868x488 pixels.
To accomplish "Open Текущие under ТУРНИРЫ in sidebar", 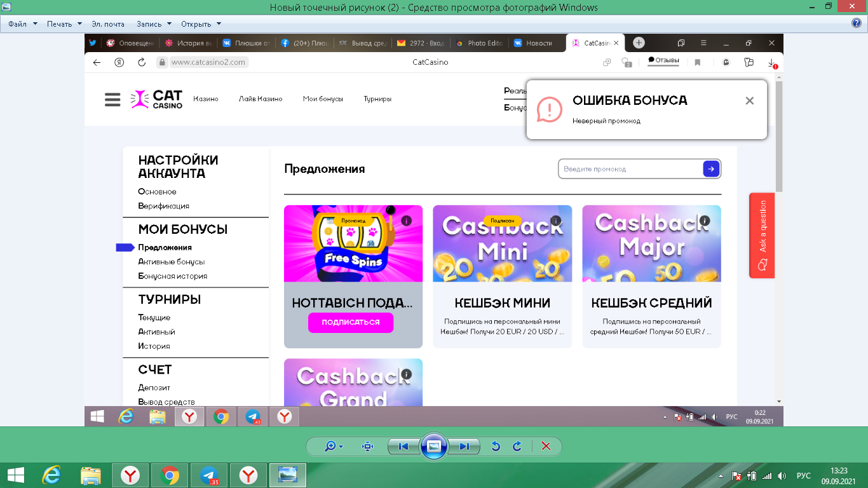I will click(154, 318).
